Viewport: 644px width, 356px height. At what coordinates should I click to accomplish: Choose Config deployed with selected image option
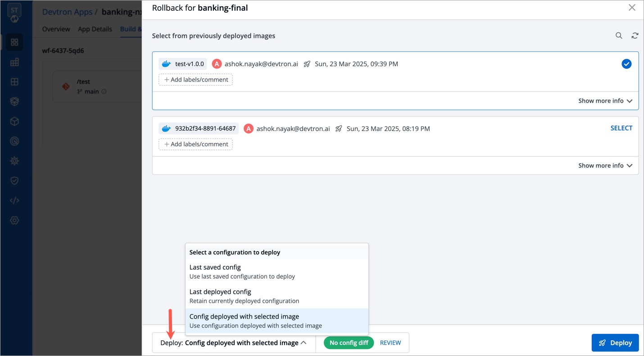coord(277,320)
